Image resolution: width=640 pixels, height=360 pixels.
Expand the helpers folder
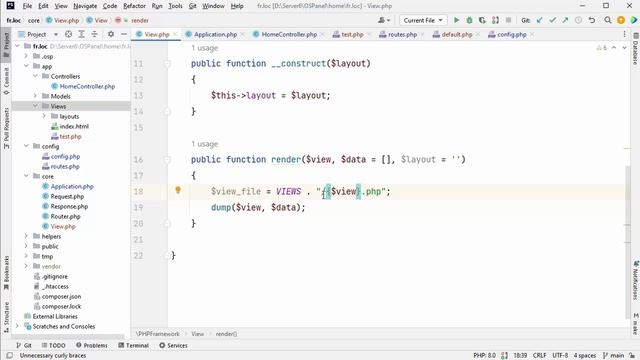pyautogui.click(x=26, y=236)
